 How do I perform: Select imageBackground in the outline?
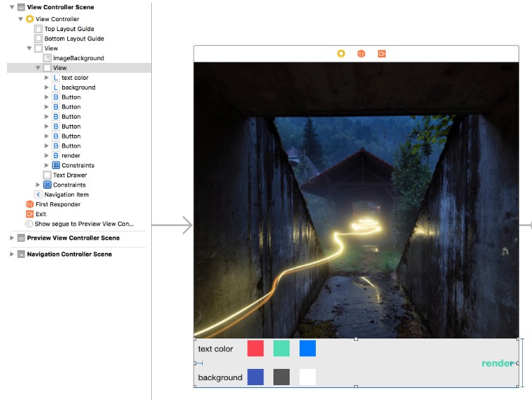click(78, 58)
